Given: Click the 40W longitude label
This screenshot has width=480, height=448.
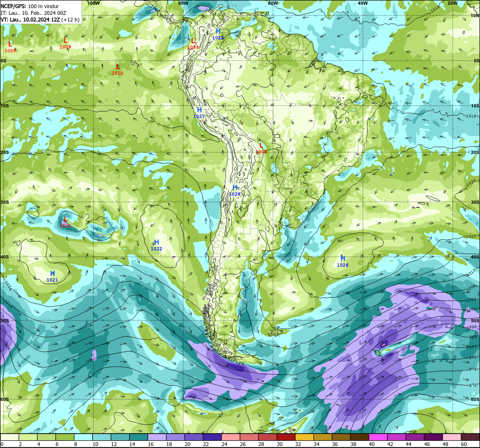Looking at the screenshot, I should pyautogui.click(x=363, y=3).
